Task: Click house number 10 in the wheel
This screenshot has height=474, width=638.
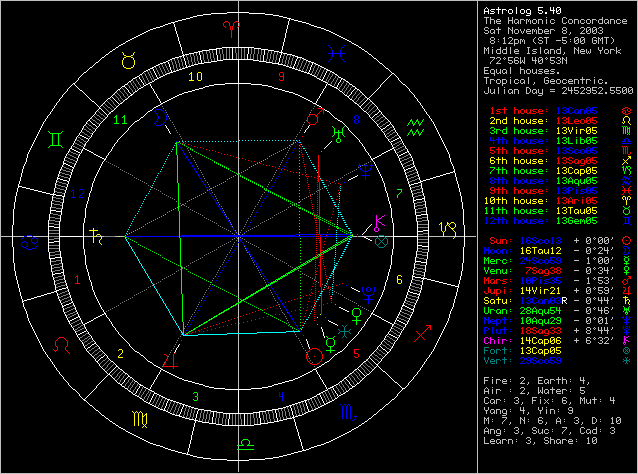Action: pyautogui.click(x=195, y=76)
